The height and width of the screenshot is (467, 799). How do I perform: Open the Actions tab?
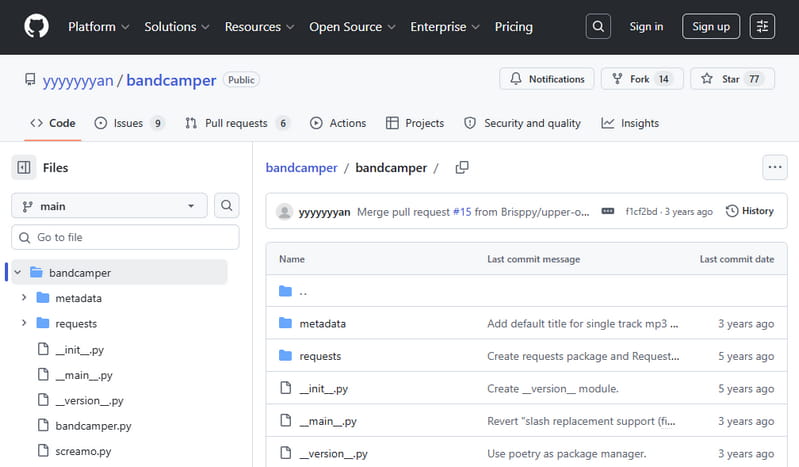[x=338, y=123]
